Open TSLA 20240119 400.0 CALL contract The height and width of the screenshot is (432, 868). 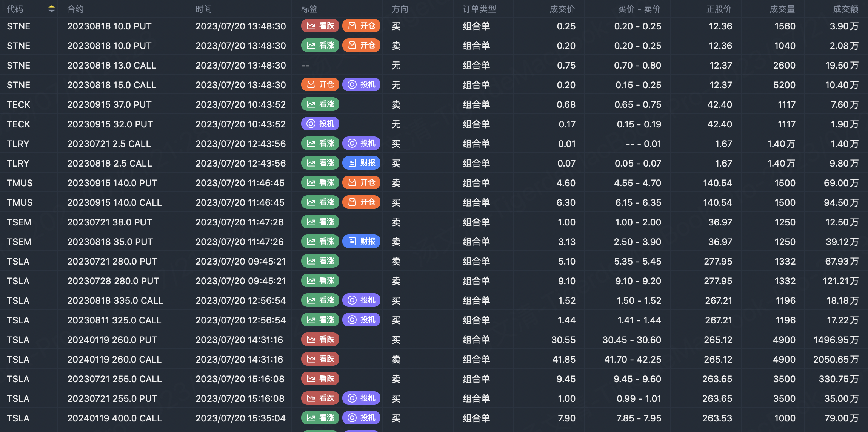114,418
